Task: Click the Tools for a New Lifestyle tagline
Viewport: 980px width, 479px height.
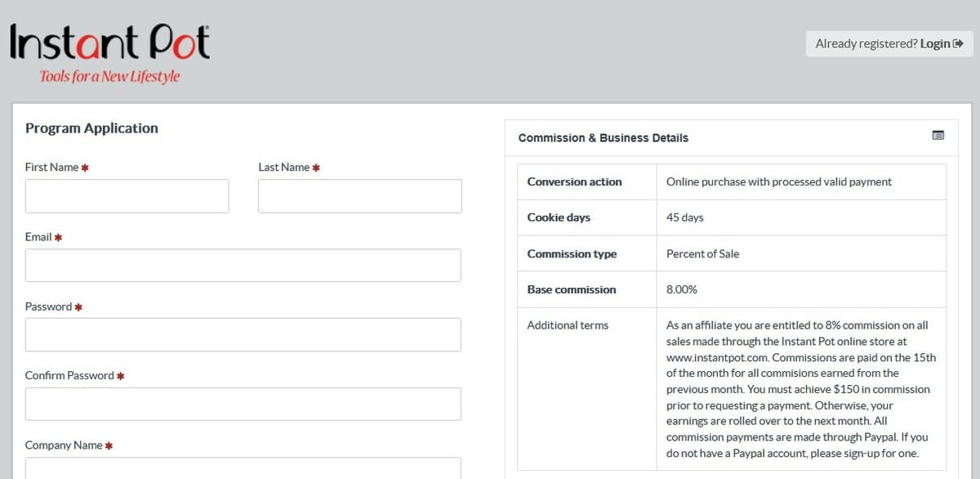Action: pos(109,77)
